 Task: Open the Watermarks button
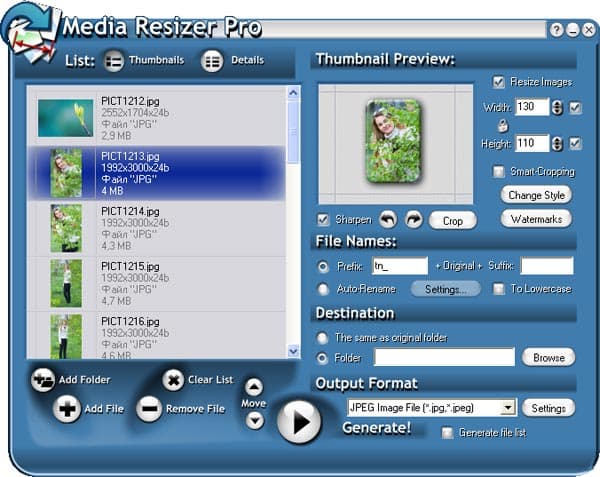coord(536,219)
